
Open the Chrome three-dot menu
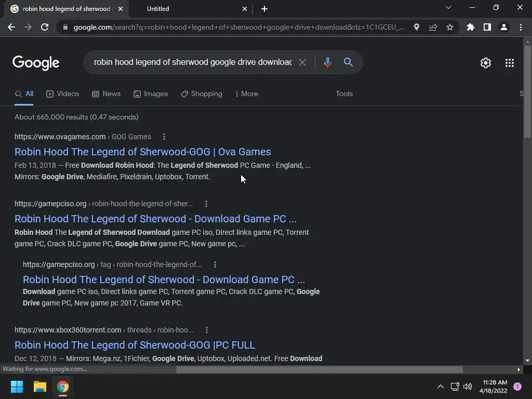pyautogui.click(x=521, y=27)
